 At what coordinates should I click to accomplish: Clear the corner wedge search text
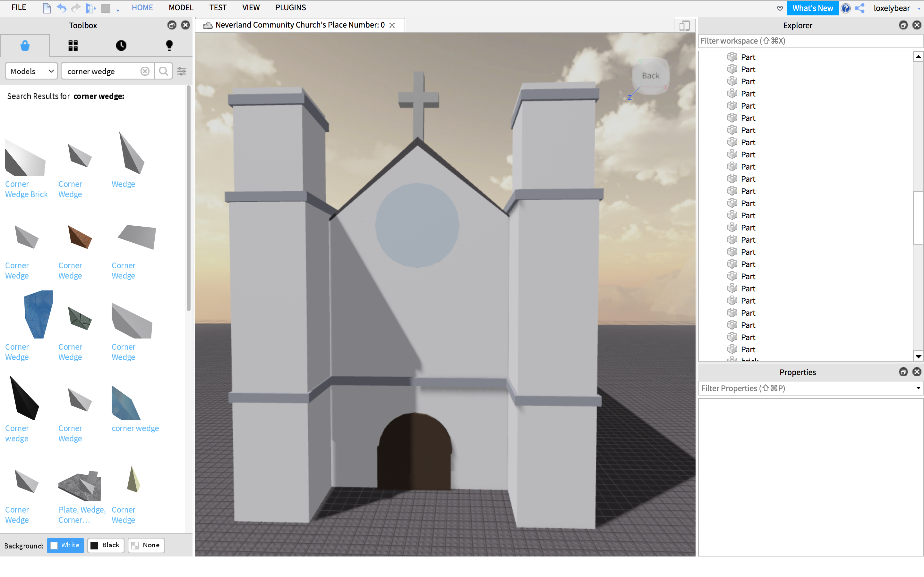[145, 71]
